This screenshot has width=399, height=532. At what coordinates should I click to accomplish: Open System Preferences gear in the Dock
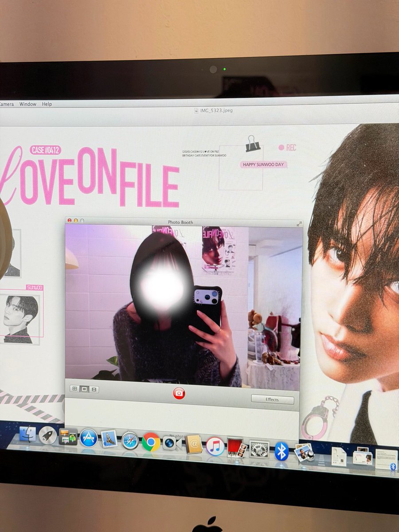[259, 449]
